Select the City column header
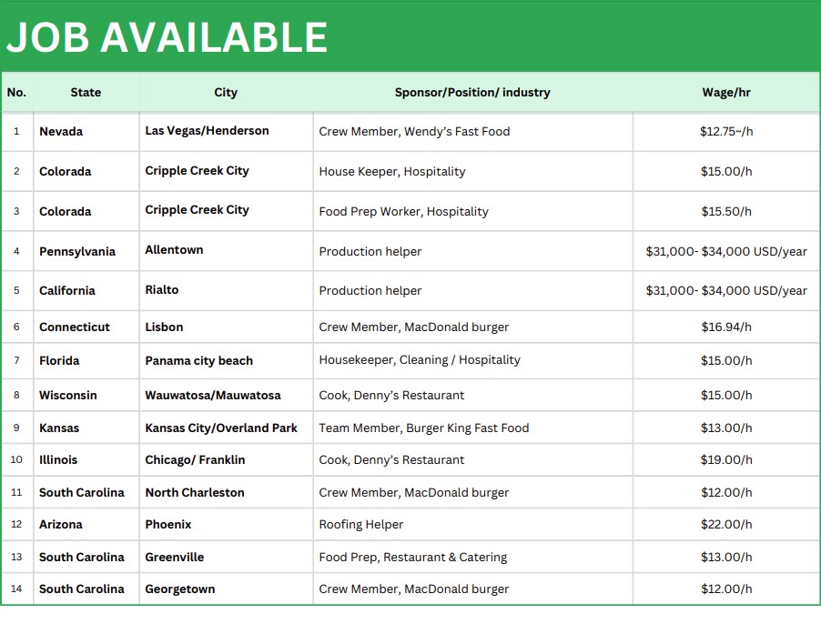Screen dimensions: 821x644 pyautogui.click(x=226, y=93)
